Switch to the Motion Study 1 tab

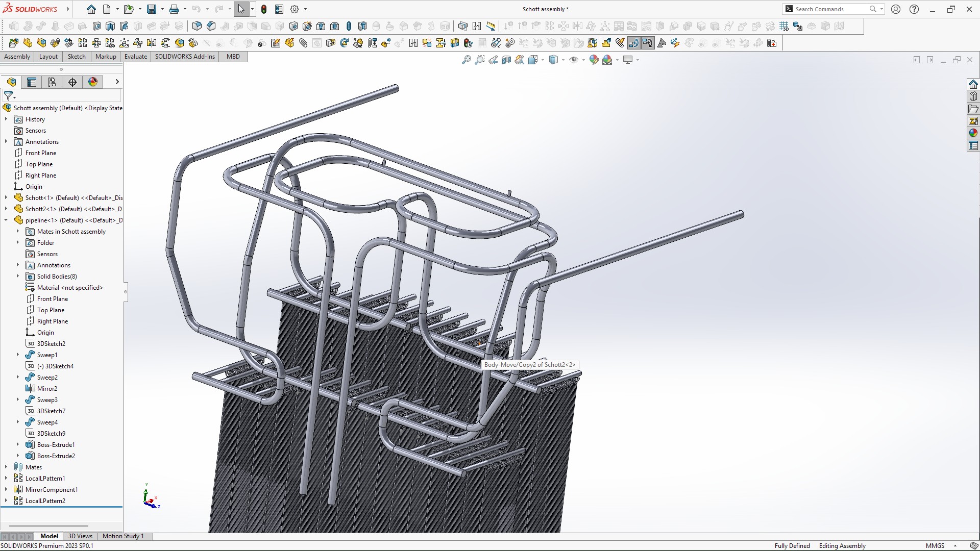[x=123, y=536]
